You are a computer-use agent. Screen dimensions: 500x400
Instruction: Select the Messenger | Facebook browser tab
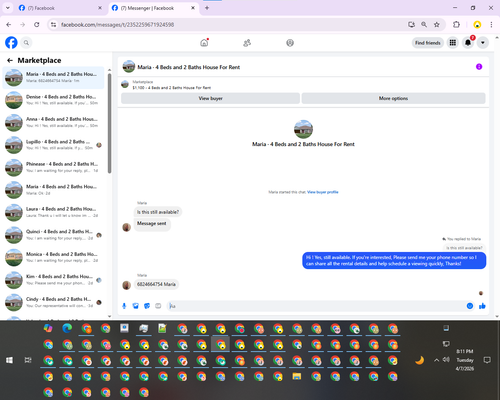click(x=153, y=8)
